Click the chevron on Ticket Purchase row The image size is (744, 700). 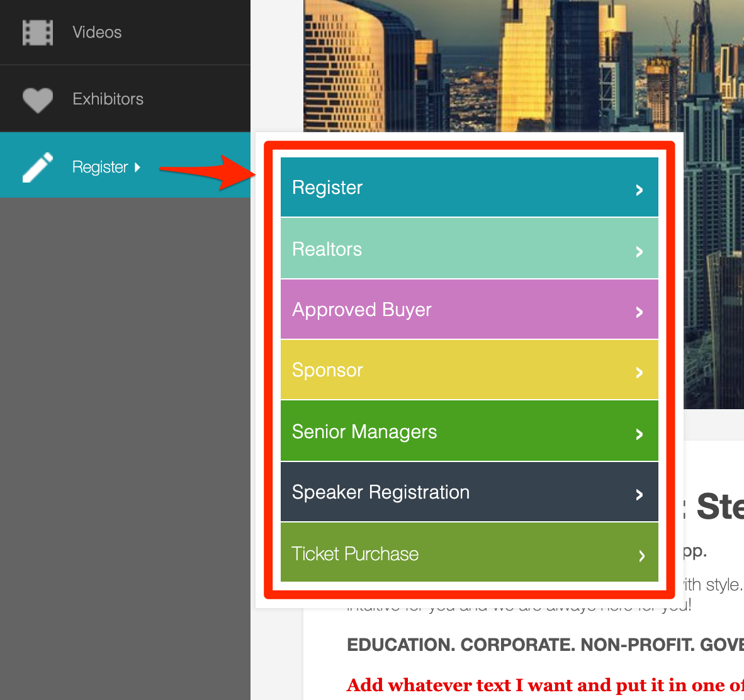[641, 556]
